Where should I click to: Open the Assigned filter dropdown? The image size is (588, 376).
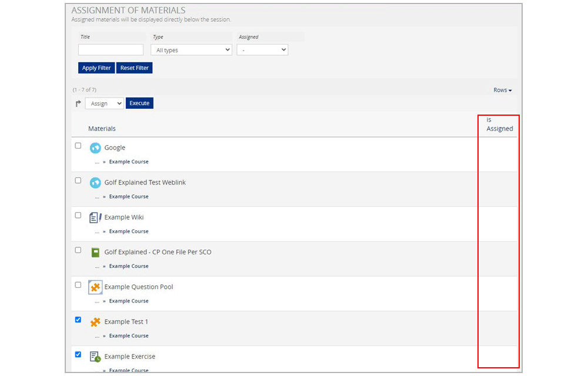click(x=262, y=50)
